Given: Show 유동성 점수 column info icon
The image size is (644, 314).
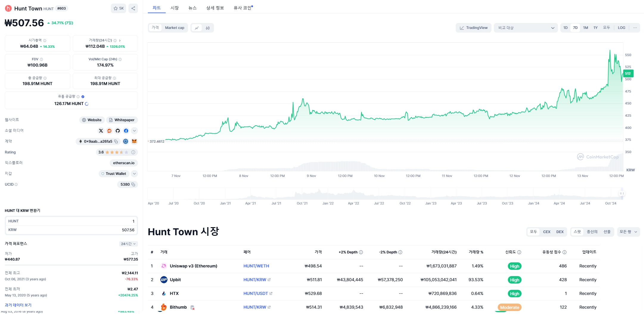Looking at the screenshot, I should [x=564, y=252].
